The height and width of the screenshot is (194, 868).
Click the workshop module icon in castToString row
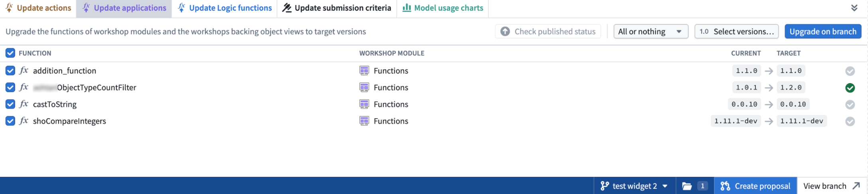(x=364, y=104)
